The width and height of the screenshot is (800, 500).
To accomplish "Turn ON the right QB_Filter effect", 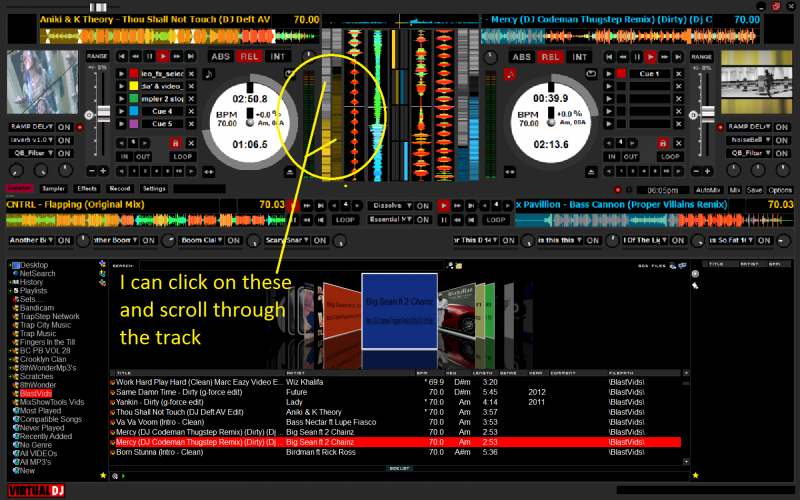I will pyautogui.click(x=782, y=153).
